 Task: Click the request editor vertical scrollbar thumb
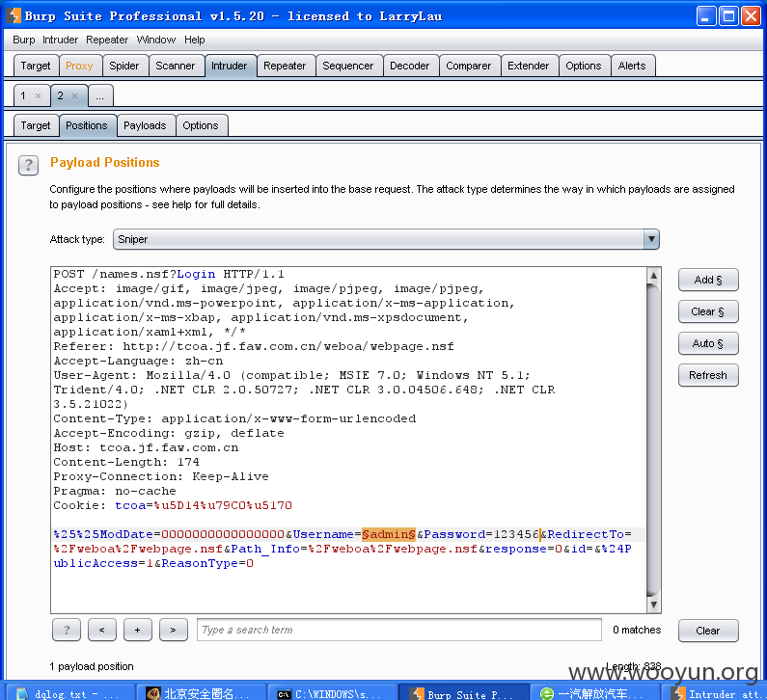coord(653,440)
